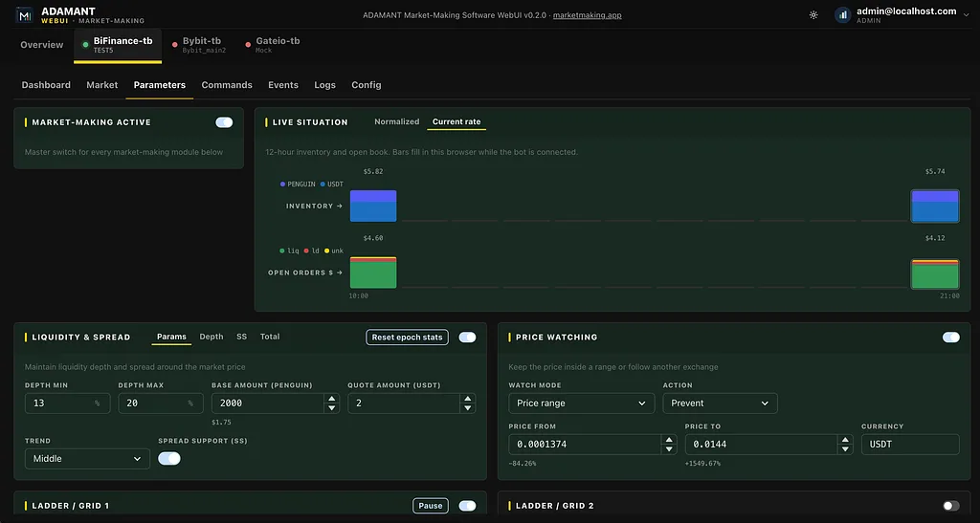Toggle the Price Watching module switch
The image size is (980, 523).
point(951,337)
